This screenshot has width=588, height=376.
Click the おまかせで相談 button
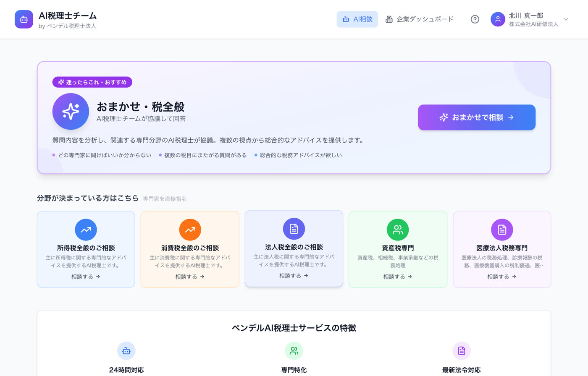pyautogui.click(x=477, y=117)
